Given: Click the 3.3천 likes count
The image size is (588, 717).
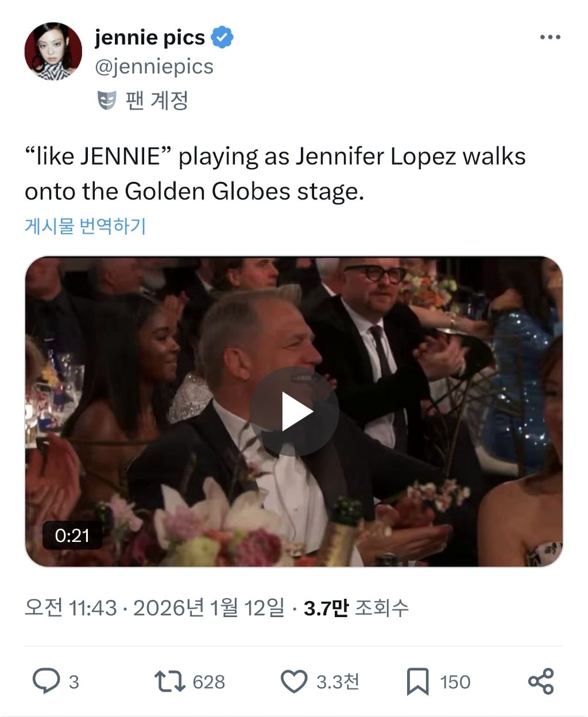Looking at the screenshot, I should [338, 682].
